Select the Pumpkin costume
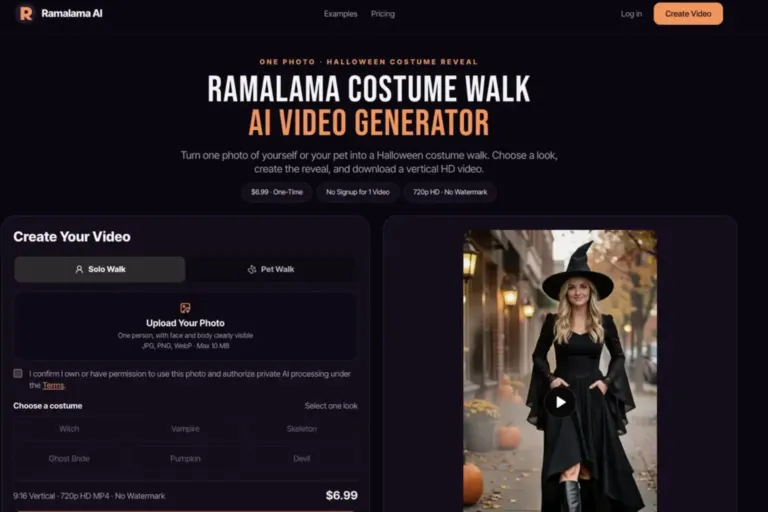Image resolution: width=768 pixels, height=512 pixels. 185,459
